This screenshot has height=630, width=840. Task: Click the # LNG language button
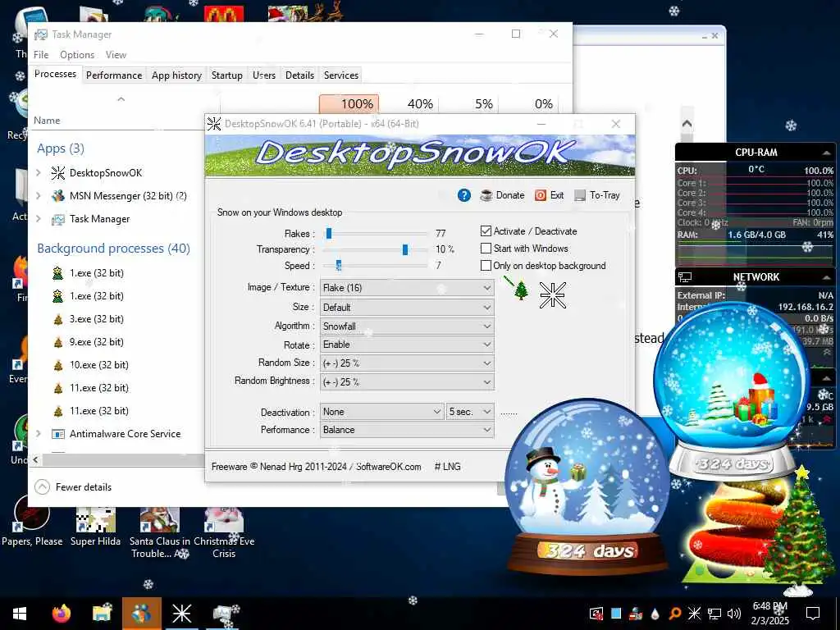(447, 467)
